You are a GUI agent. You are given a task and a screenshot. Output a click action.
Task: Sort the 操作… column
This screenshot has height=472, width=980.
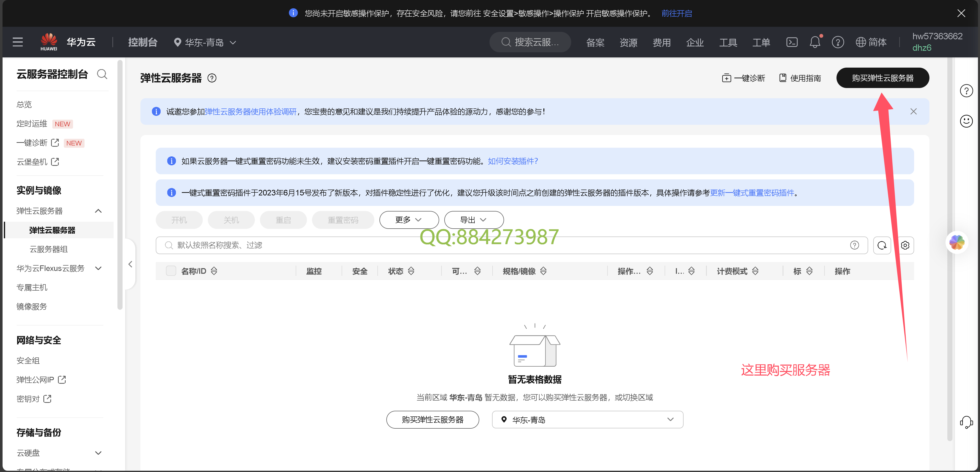point(650,271)
